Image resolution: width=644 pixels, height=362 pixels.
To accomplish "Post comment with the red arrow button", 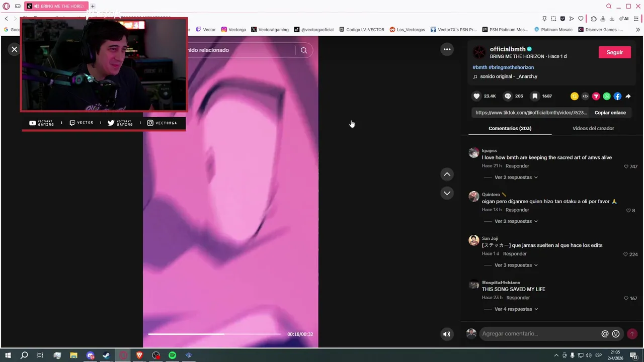I will (x=632, y=334).
